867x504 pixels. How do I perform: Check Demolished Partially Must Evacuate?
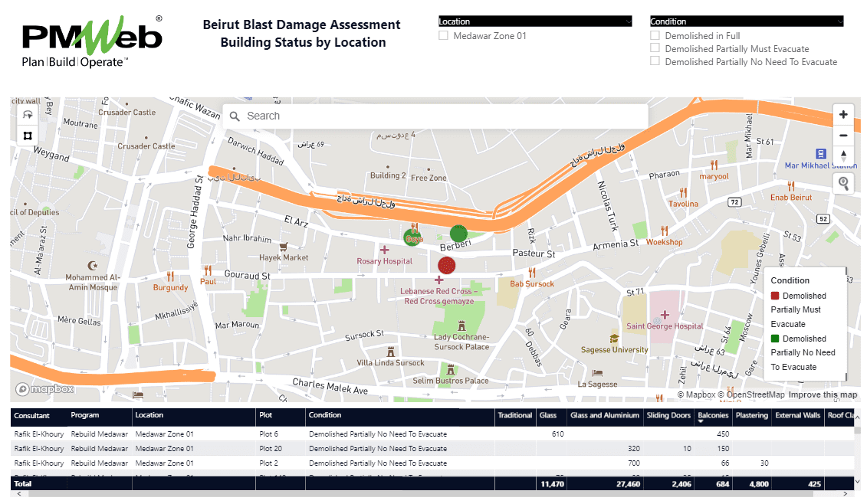point(655,48)
